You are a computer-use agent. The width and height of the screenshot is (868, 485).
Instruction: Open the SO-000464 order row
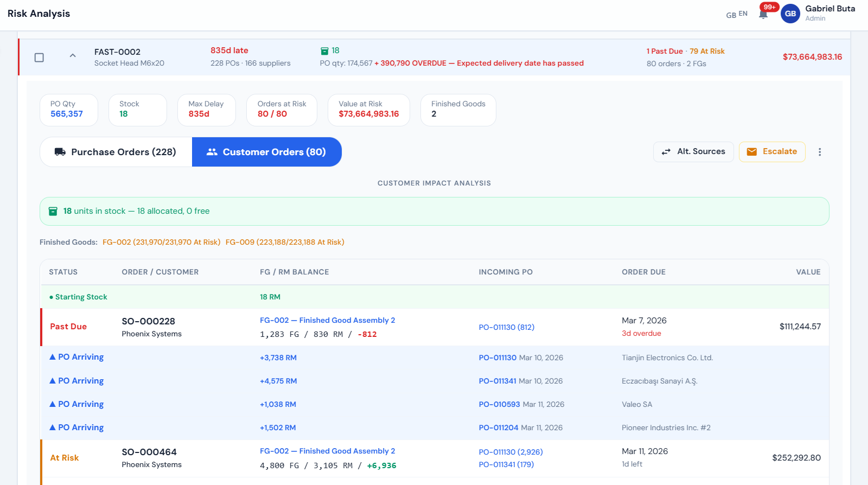(149, 452)
